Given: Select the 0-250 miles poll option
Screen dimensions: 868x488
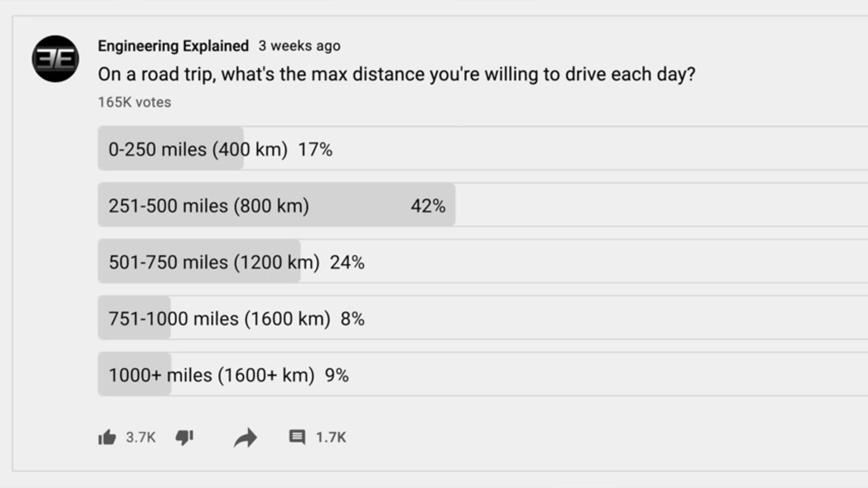Looking at the screenshot, I should [483, 148].
